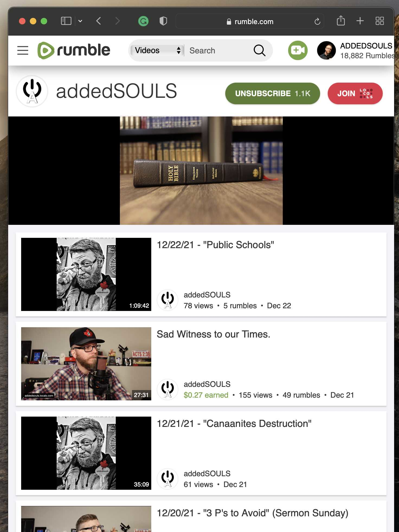
Task: Open the "Canaanites Destruction" video thumbnail
Action: tap(86, 453)
